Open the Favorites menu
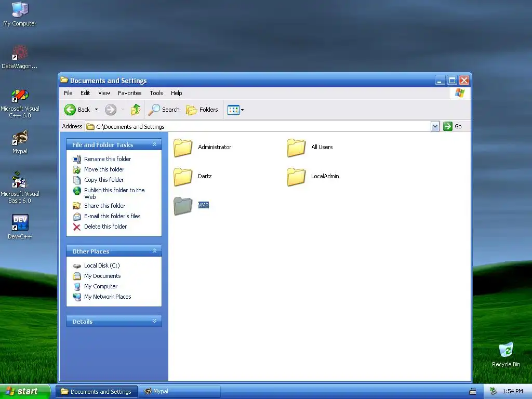This screenshot has height=399, width=532. point(129,93)
